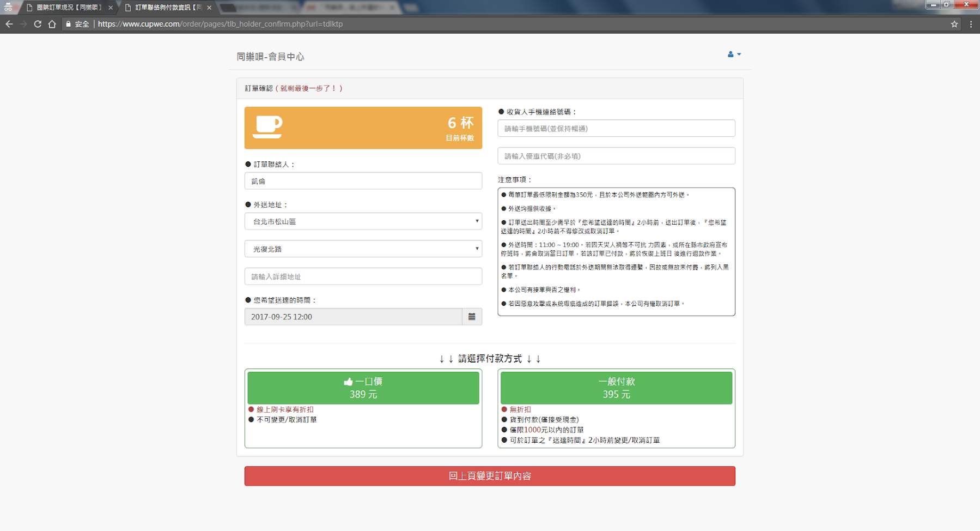Click the 訂單聯絡人 name field
This screenshot has height=531, width=980.
tap(363, 181)
